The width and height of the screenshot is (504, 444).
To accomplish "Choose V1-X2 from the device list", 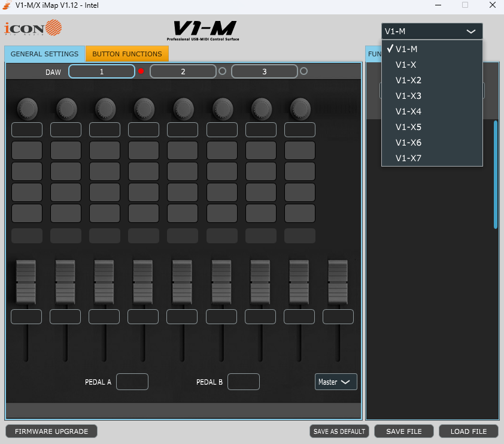I will [432, 80].
